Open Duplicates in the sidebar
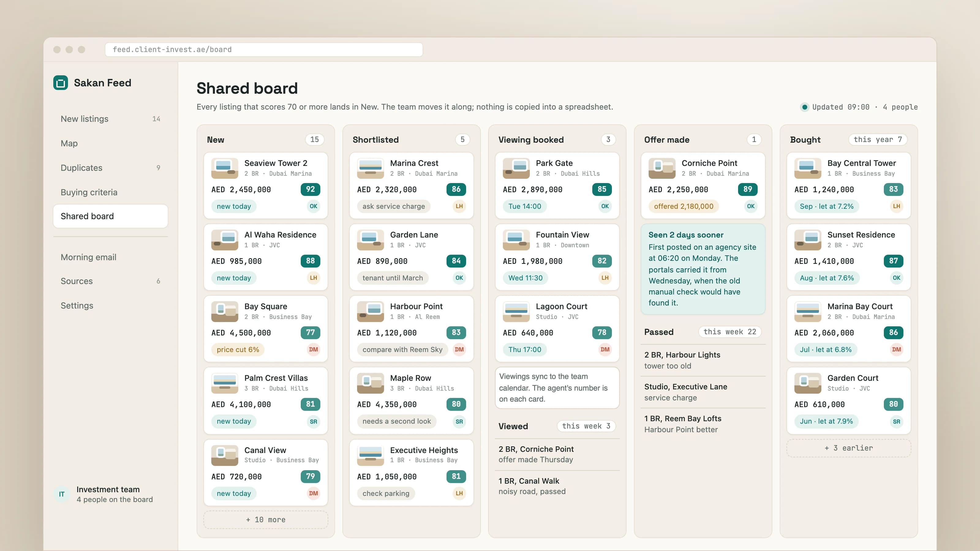This screenshot has height=551, width=980. tap(110, 168)
